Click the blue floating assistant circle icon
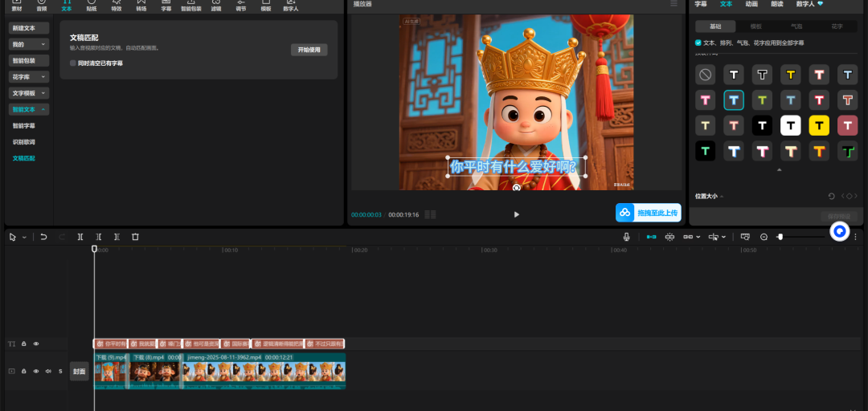The width and height of the screenshot is (868, 411). point(840,231)
